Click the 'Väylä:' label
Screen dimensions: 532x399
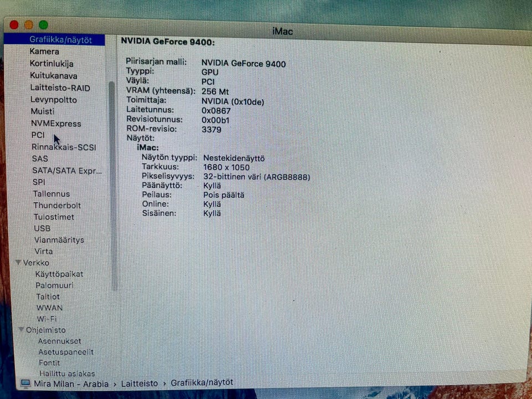[137, 81]
